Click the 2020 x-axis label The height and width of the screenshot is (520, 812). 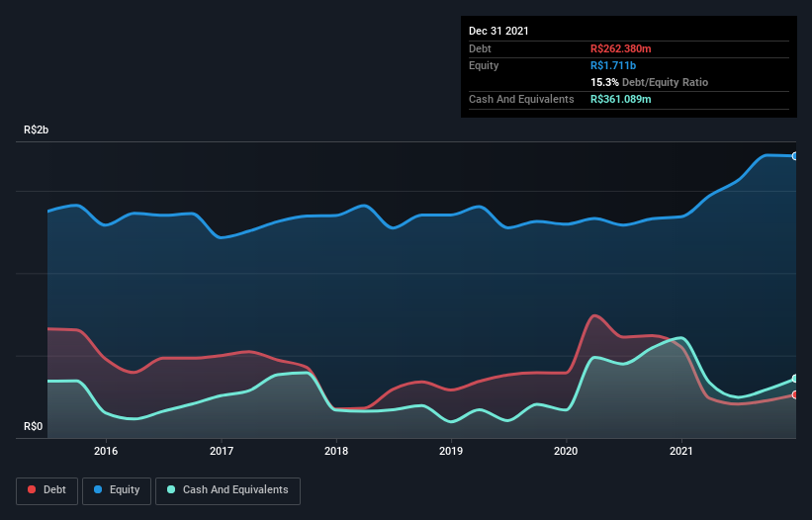tap(566, 451)
